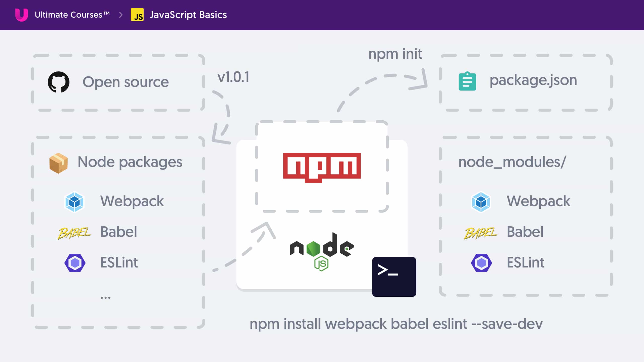644x362 pixels.
Task: Click the Webpack cube icon under Node packages
Action: [x=74, y=202]
